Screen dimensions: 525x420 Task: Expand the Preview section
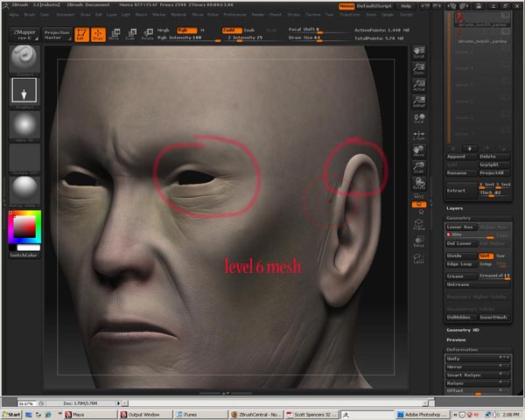pos(456,340)
